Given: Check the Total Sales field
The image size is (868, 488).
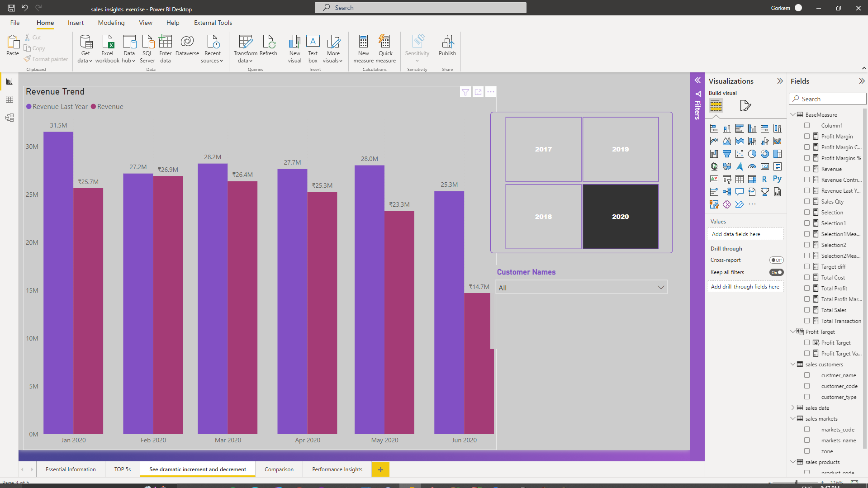Looking at the screenshot, I should [807, 310].
